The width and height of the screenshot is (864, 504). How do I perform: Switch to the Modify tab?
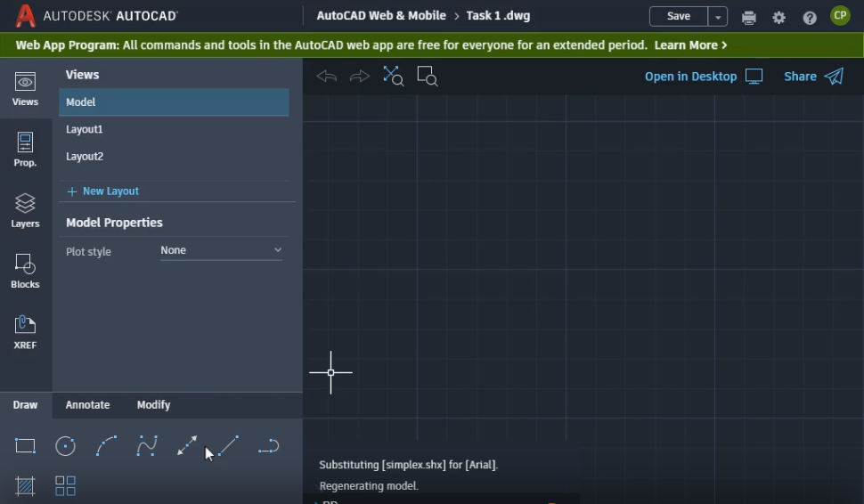(x=154, y=405)
